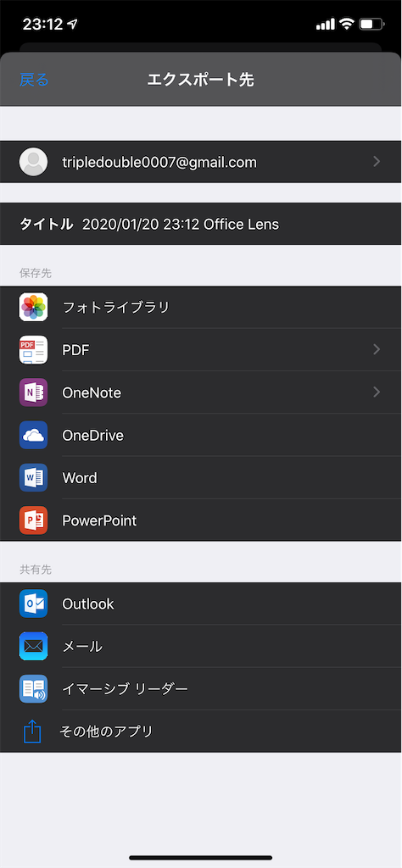Expand the PDF row chevron

pyautogui.click(x=377, y=349)
